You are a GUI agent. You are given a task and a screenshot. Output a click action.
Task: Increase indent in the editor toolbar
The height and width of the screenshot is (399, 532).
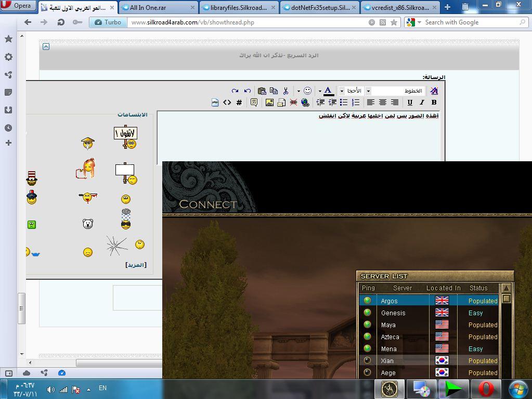pyautogui.click(x=332, y=102)
